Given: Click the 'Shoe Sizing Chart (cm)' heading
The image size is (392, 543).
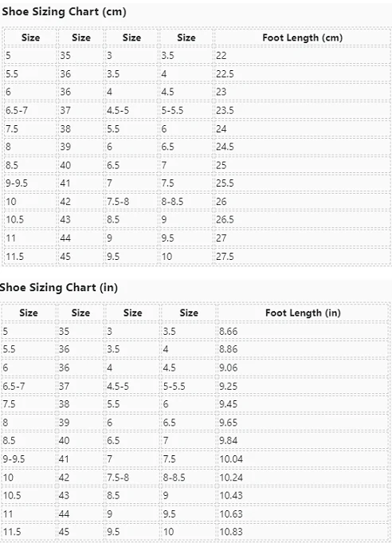Looking at the screenshot, I should coord(64,12).
